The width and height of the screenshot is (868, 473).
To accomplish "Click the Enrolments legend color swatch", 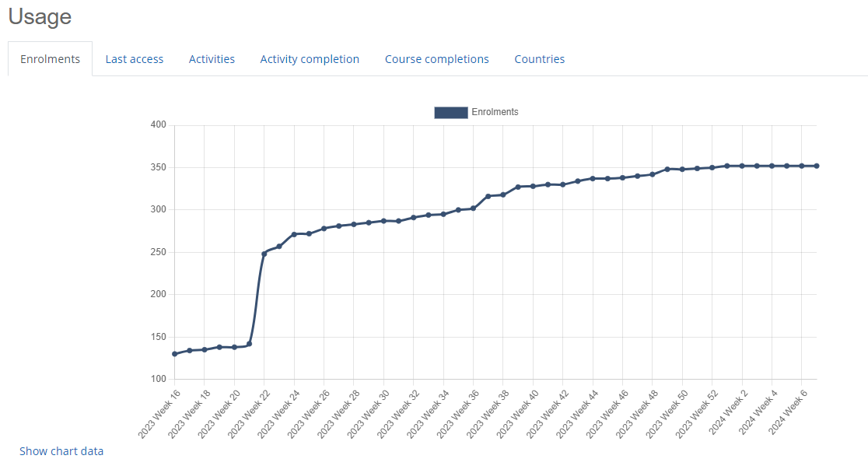I will pyautogui.click(x=450, y=112).
